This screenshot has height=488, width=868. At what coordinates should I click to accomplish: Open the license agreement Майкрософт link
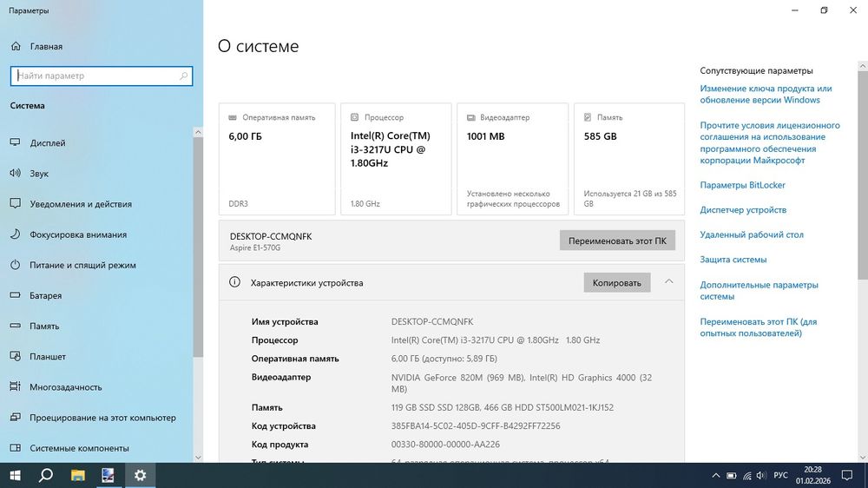point(769,143)
